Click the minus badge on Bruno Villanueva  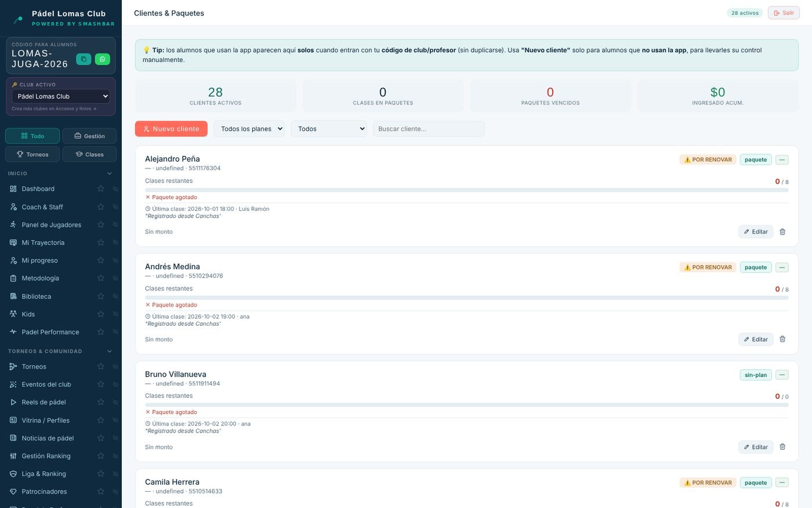[782, 375]
